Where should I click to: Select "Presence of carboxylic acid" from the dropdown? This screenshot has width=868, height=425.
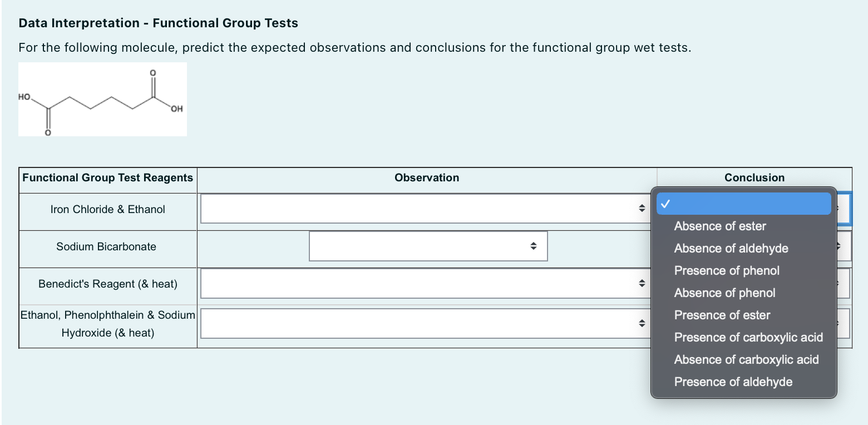pos(748,337)
